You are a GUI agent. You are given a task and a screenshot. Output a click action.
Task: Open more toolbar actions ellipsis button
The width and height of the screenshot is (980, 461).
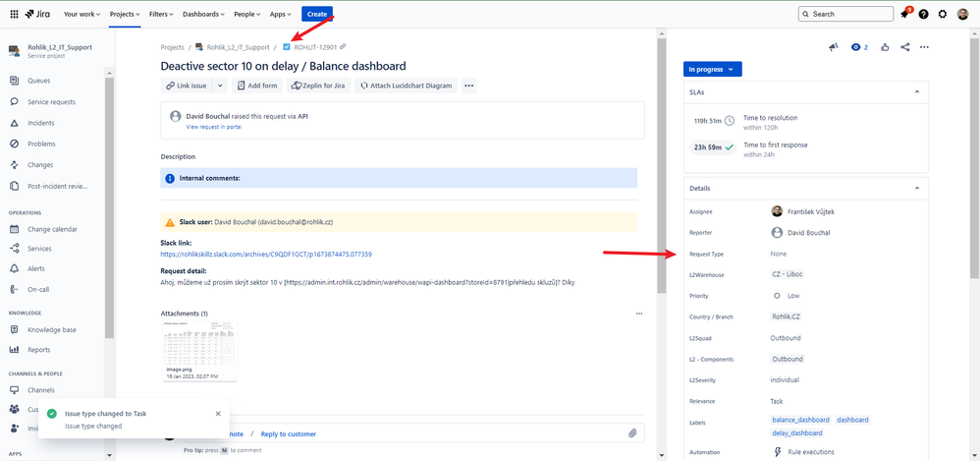(469, 86)
